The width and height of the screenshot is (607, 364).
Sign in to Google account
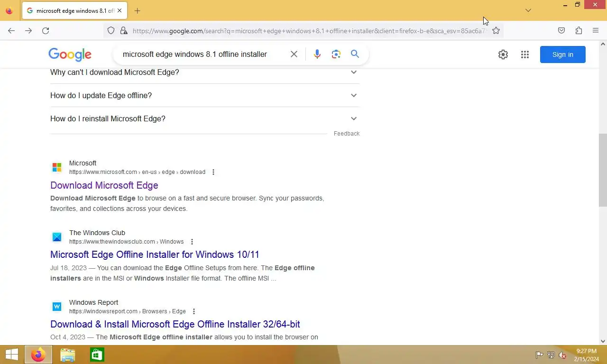562,55
